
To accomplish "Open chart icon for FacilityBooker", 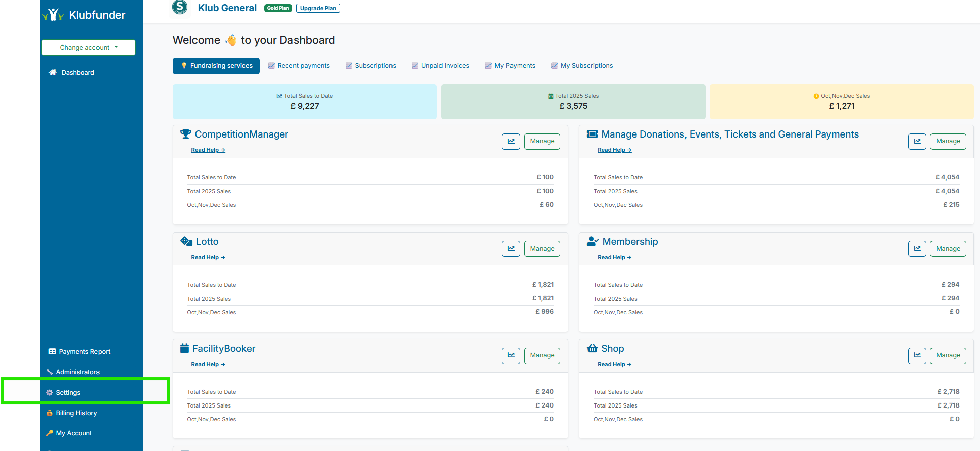I will coord(511,355).
